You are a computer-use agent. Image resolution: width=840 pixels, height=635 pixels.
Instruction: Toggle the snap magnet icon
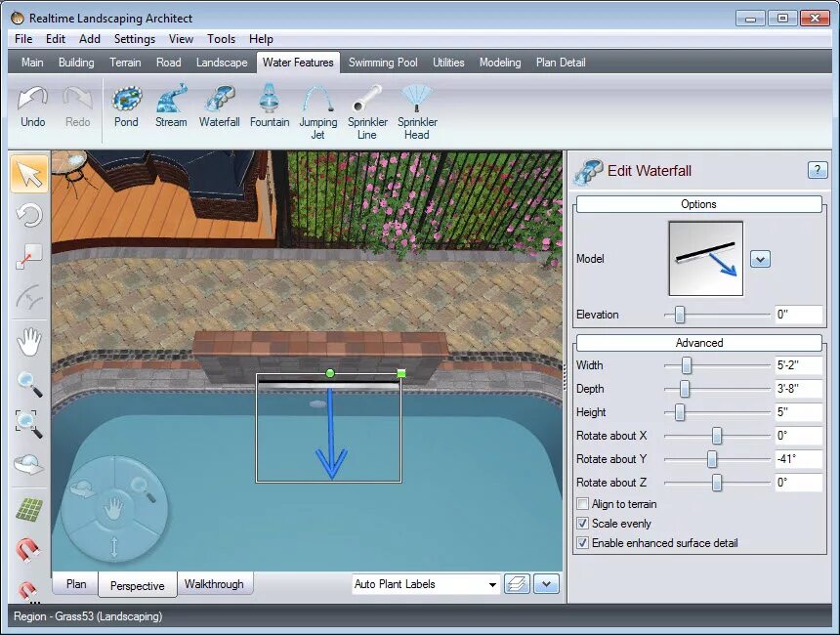point(28,550)
